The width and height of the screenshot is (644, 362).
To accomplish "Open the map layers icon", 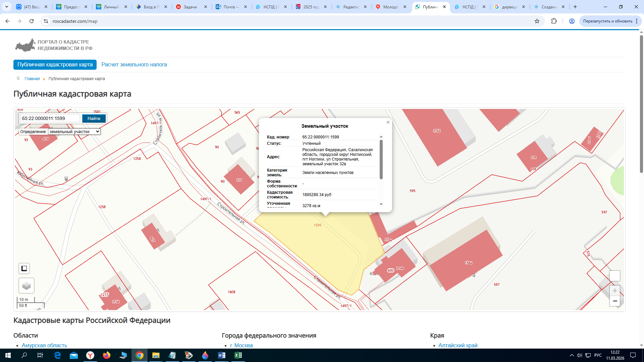I will (x=26, y=286).
